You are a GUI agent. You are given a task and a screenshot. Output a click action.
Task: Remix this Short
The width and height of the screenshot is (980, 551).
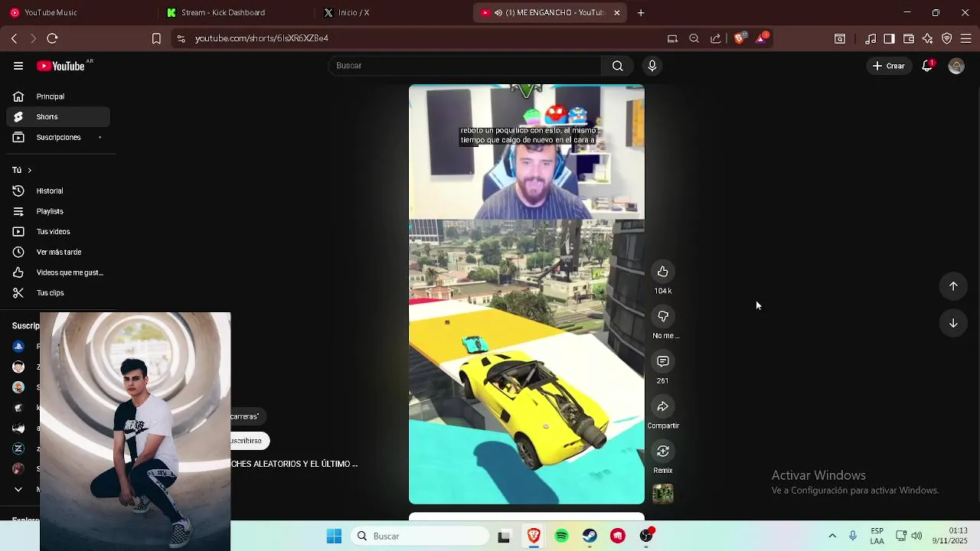(x=663, y=451)
